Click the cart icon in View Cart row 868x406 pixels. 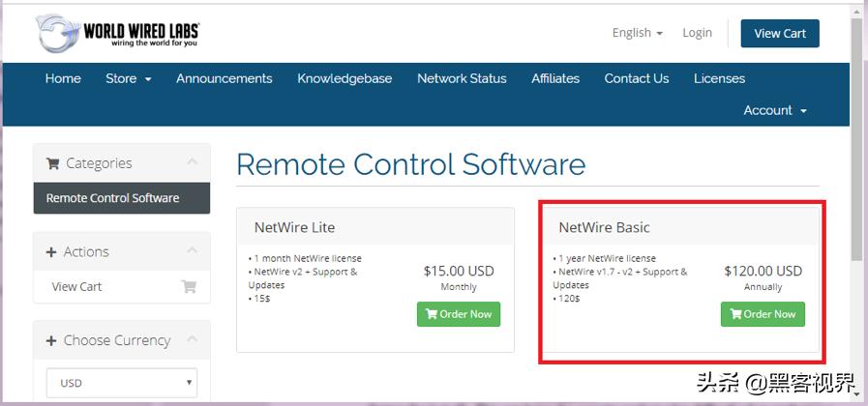pos(189,286)
